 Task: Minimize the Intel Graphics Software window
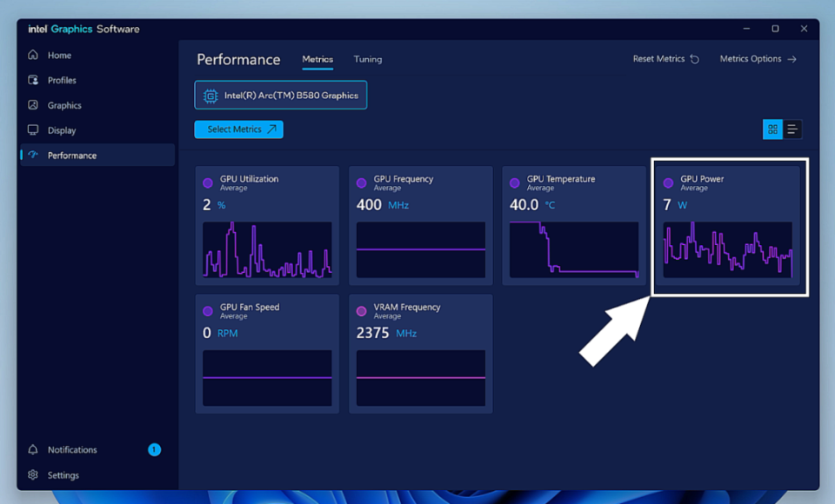[746, 29]
